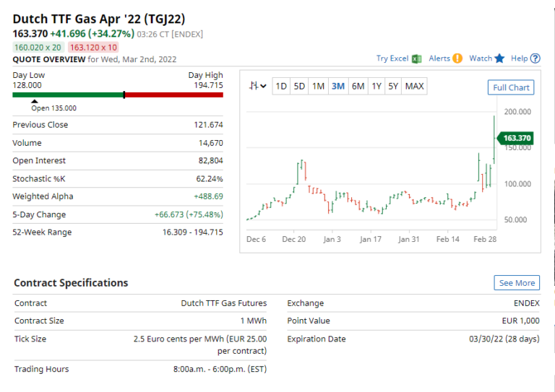The width and height of the screenshot is (555, 392).
Task: Click the green 163.370 price label on chart
Action: [x=517, y=138]
